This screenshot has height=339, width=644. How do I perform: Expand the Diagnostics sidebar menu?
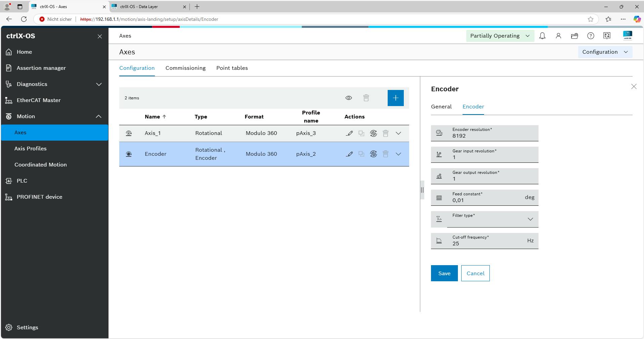98,84
